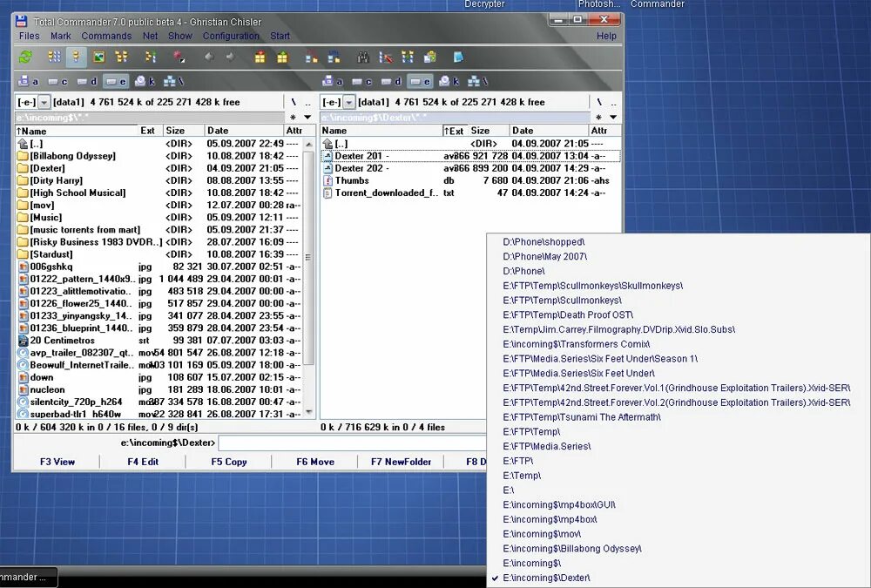This screenshot has width=871, height=588.
Task: Open the Commands menu
Action: 106,36
